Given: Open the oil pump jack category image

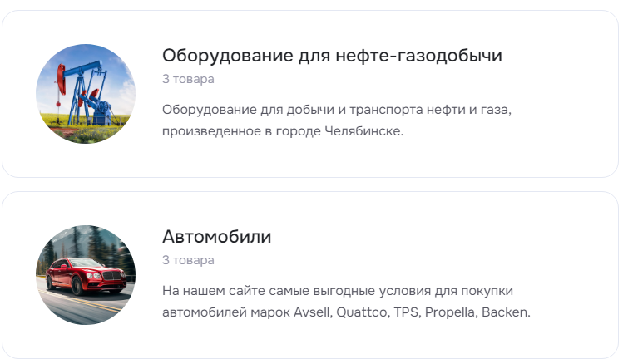Looking at the screenshot, I should click(x=86, y=94).
